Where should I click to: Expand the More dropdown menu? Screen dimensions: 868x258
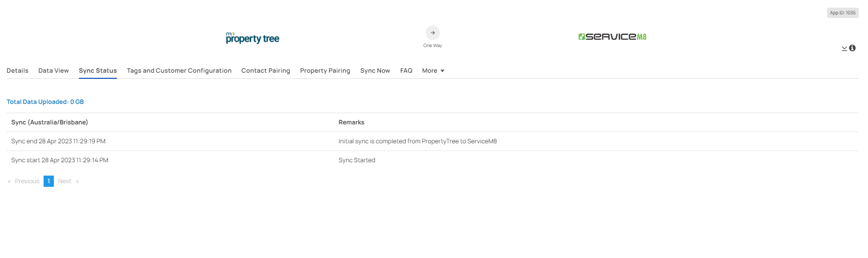pos(433,71)
